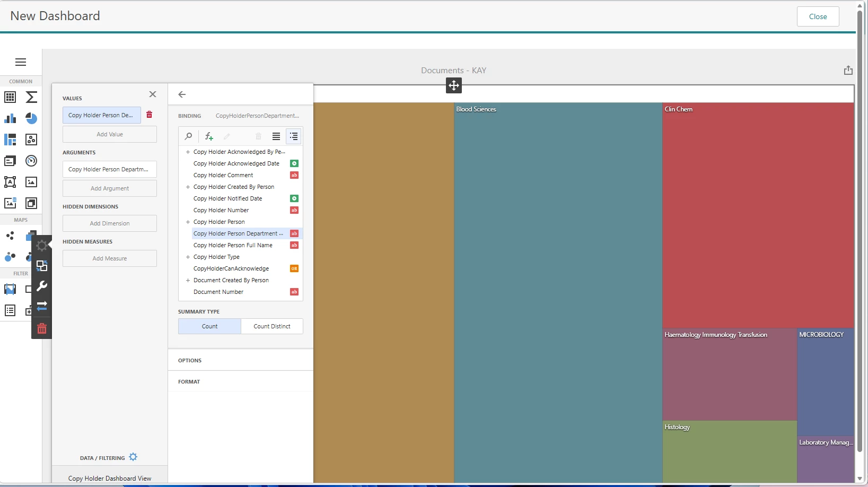868x487 pixels.
Task: Export the Documents item
Action: click(848, 70)
